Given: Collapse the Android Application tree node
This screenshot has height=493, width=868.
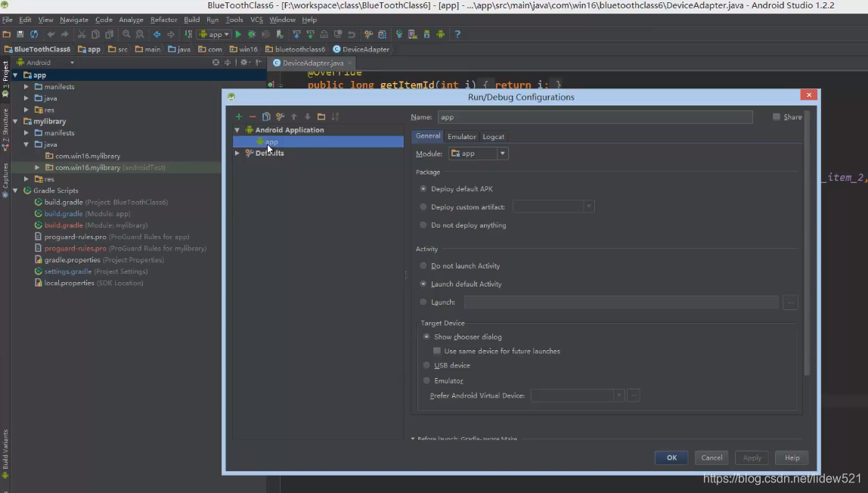Looking at the screenshot, I should [x=237, y=130].
